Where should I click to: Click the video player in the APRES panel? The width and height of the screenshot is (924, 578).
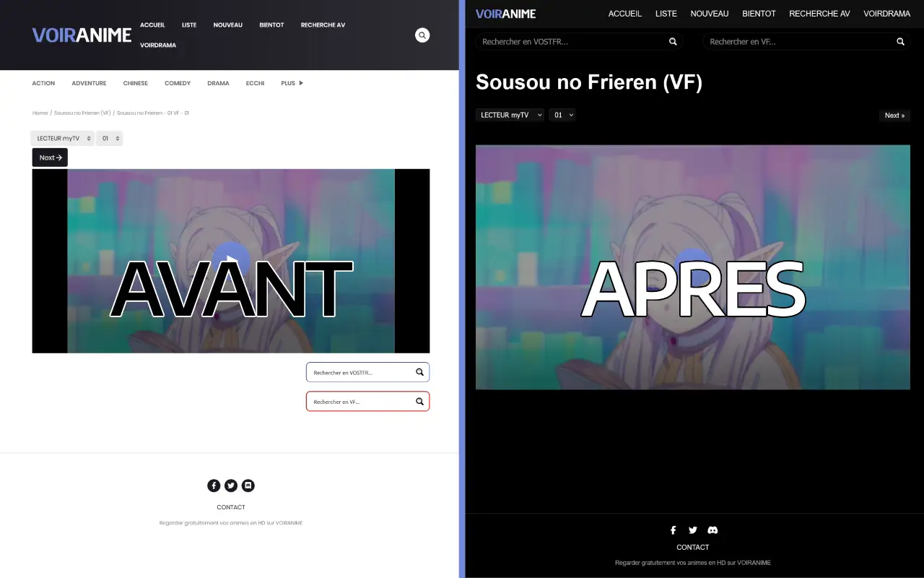tap(693, 267)
